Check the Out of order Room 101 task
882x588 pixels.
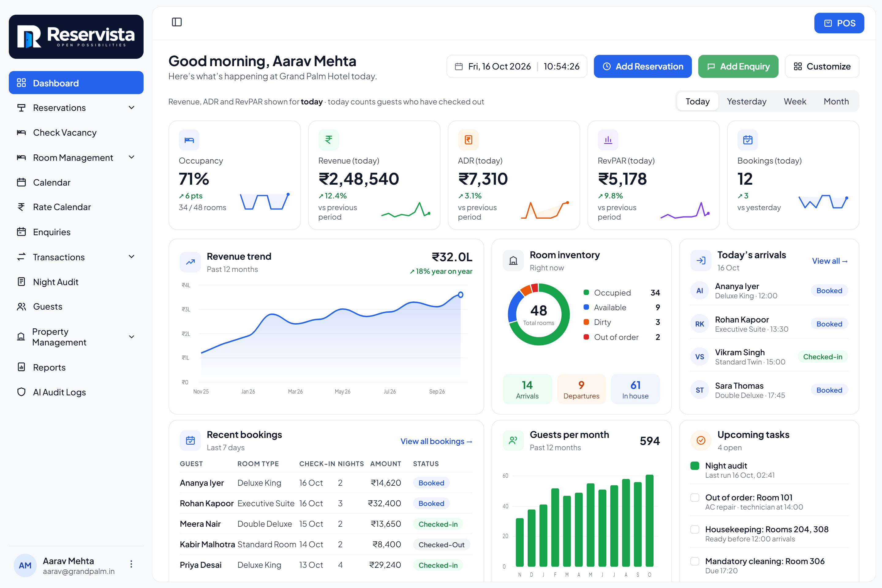(x=695, y=498)
